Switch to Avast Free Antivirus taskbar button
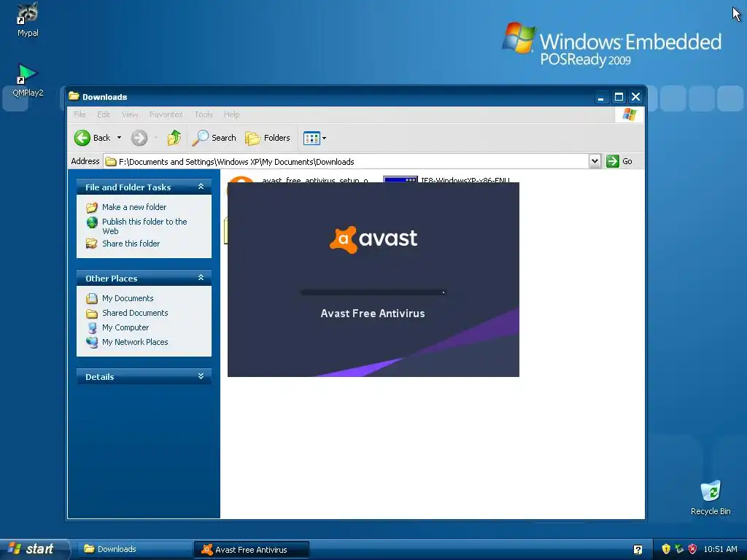747x560 pixels. pyautogui.click(x=252, y=549)
